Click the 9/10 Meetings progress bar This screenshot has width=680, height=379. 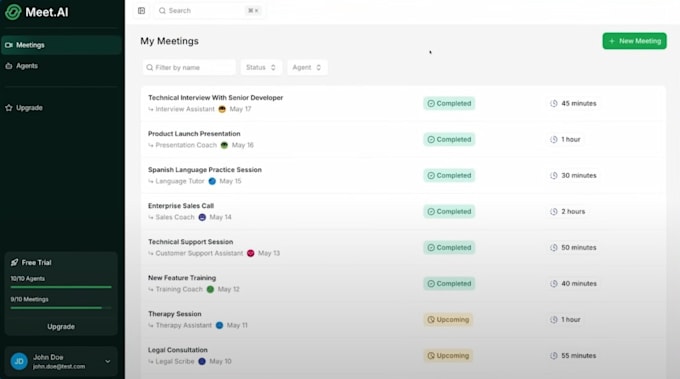coord(61,308)
